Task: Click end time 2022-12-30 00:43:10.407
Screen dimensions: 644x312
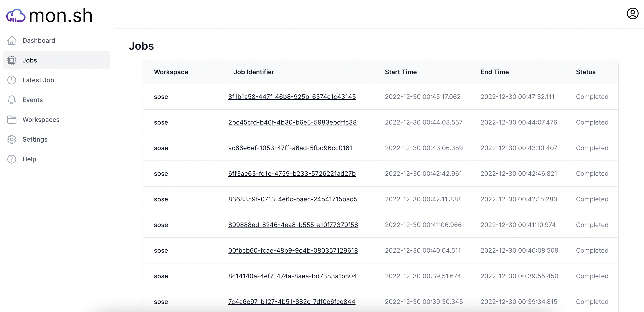Action: 519,148
